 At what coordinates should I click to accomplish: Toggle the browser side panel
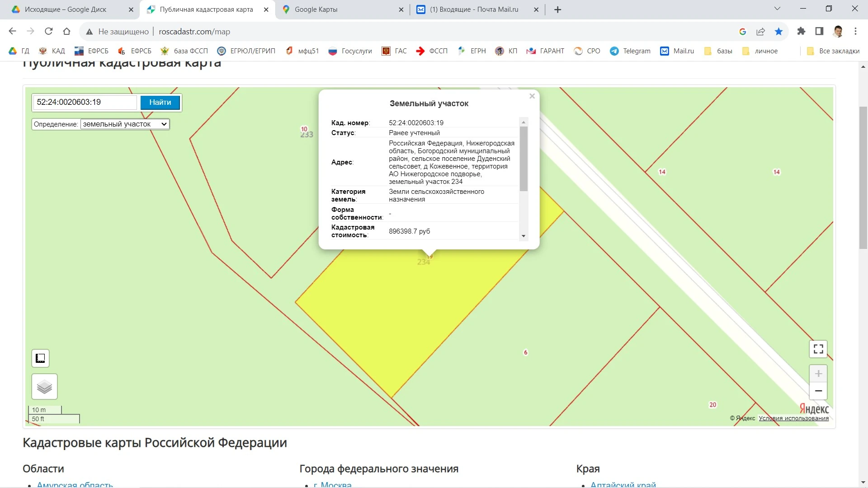point(819,31)
